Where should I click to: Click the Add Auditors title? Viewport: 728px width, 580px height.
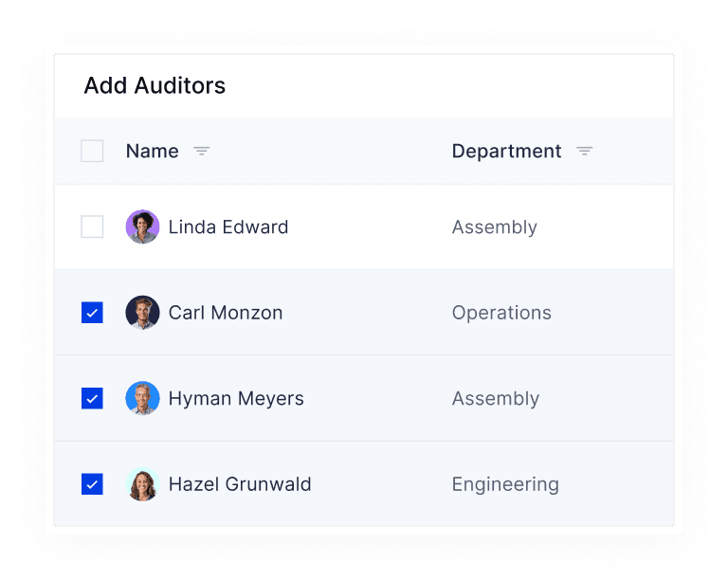[x=155, y=86]
